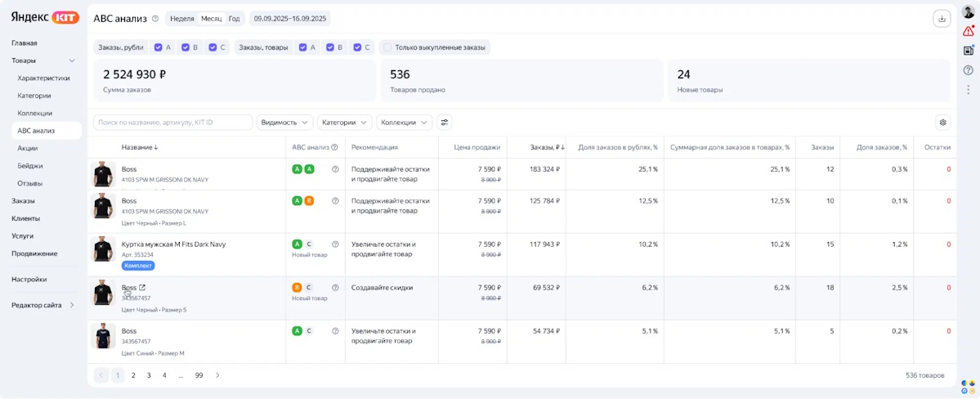Click the 183 324 ₽ orders value

544,169
